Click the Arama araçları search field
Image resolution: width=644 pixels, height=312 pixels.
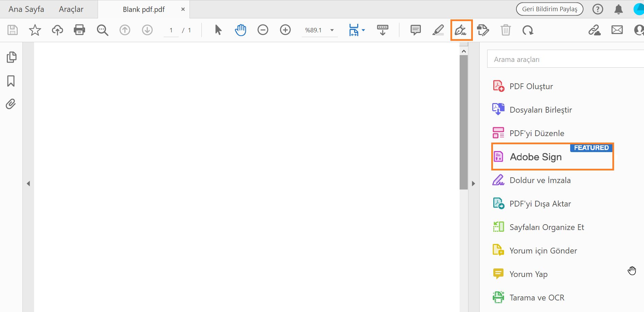pos(565,59)
